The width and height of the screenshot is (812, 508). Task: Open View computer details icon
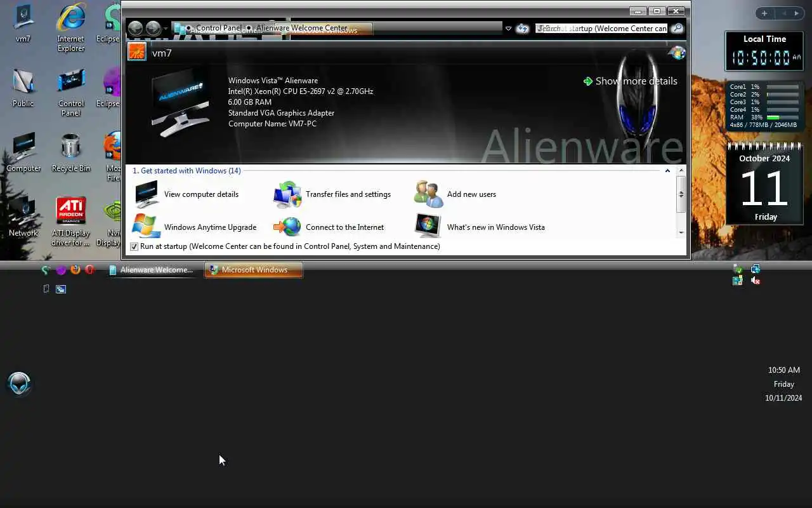[x=146, y=194]
